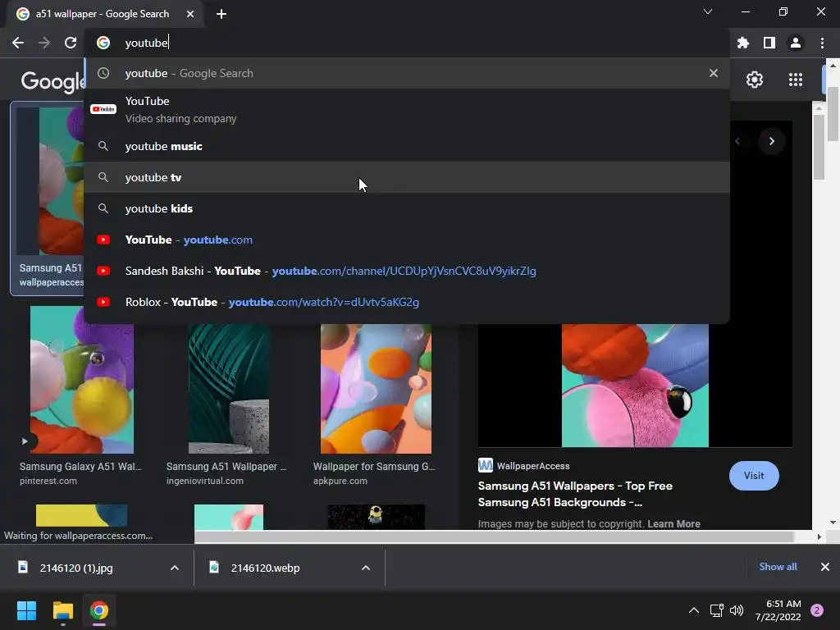Show hidden system tray icons

[693, 610]
